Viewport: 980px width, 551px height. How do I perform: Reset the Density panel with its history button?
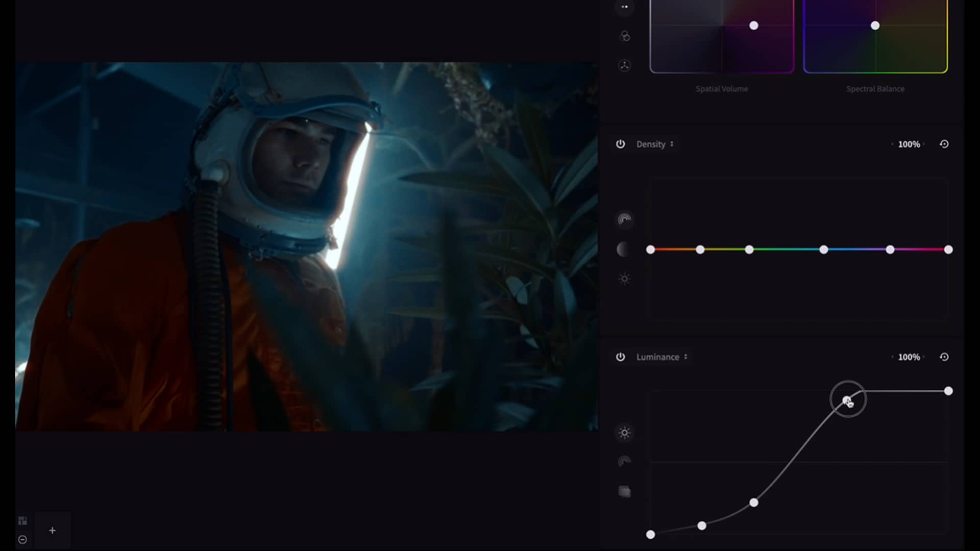click(x=944, y=144)
